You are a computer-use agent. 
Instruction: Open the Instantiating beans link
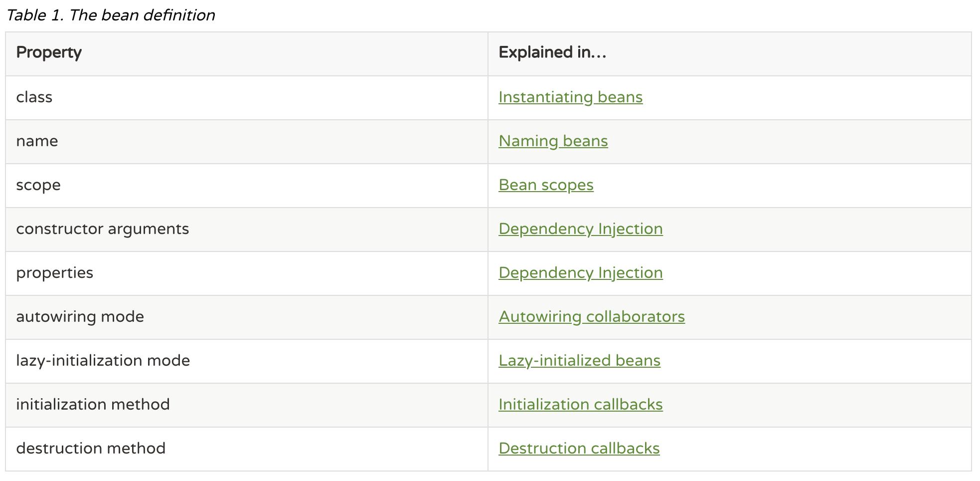(x=570, y=97)
